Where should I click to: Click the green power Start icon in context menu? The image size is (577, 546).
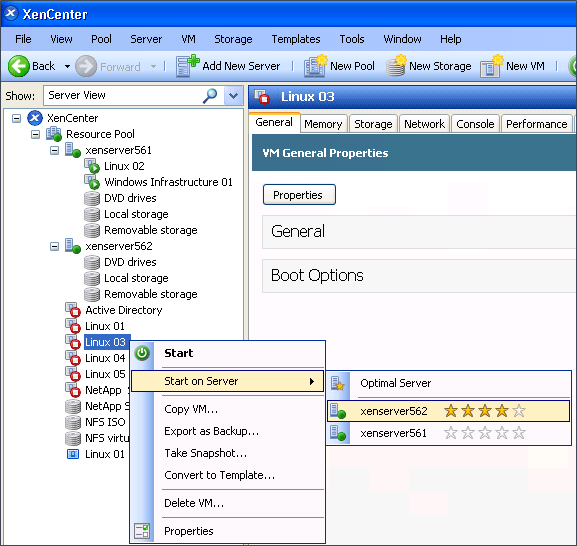142,353
